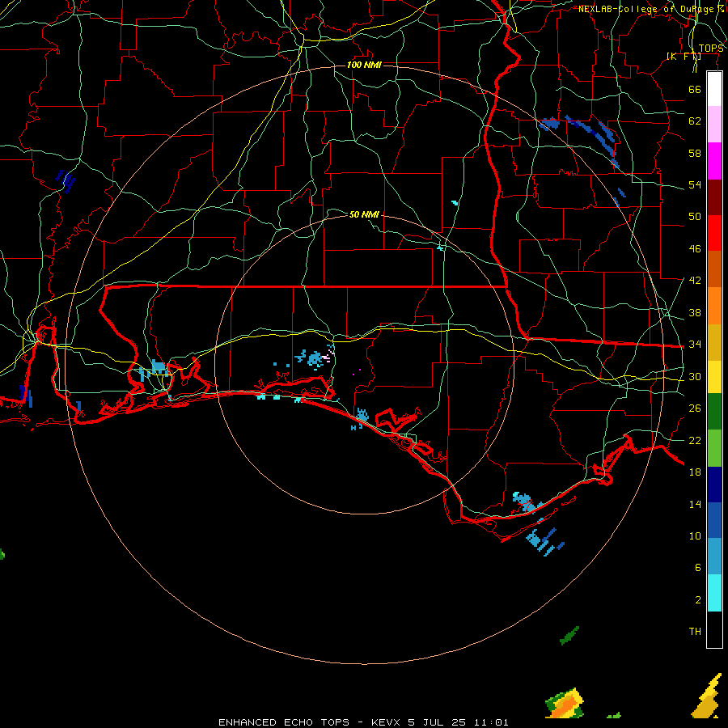Click the legend value "34"

(695, 345)
